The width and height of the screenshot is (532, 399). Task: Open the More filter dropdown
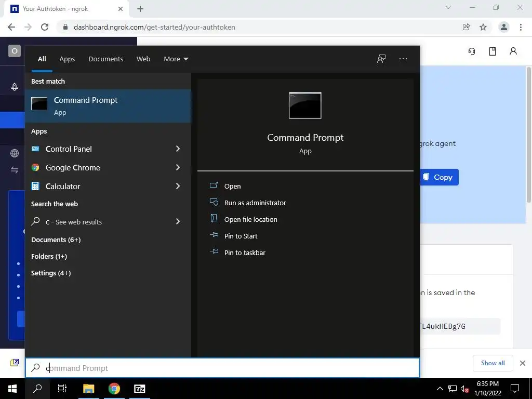click(x=176, y=59)
